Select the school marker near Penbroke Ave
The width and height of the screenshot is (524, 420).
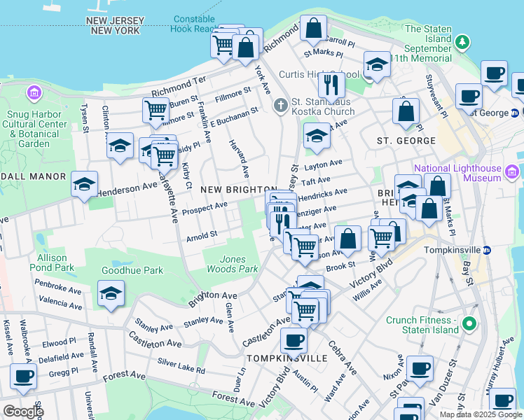(x=111, y=293)
